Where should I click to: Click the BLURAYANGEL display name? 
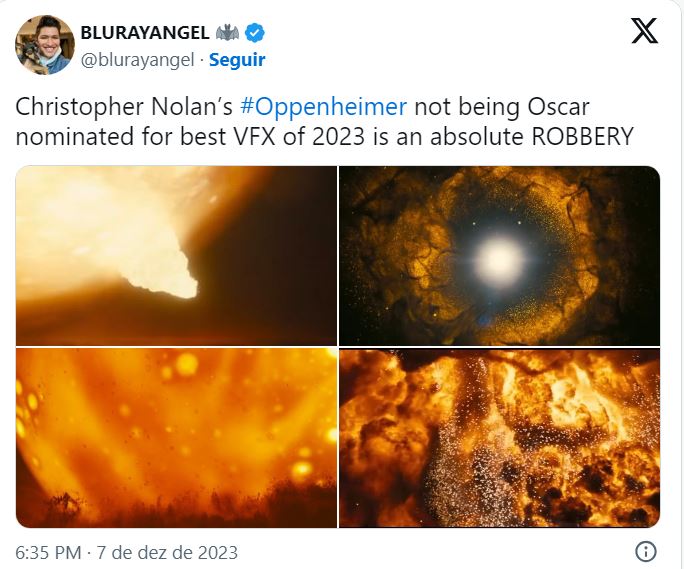pyautogui.click(x=145, y=33)
